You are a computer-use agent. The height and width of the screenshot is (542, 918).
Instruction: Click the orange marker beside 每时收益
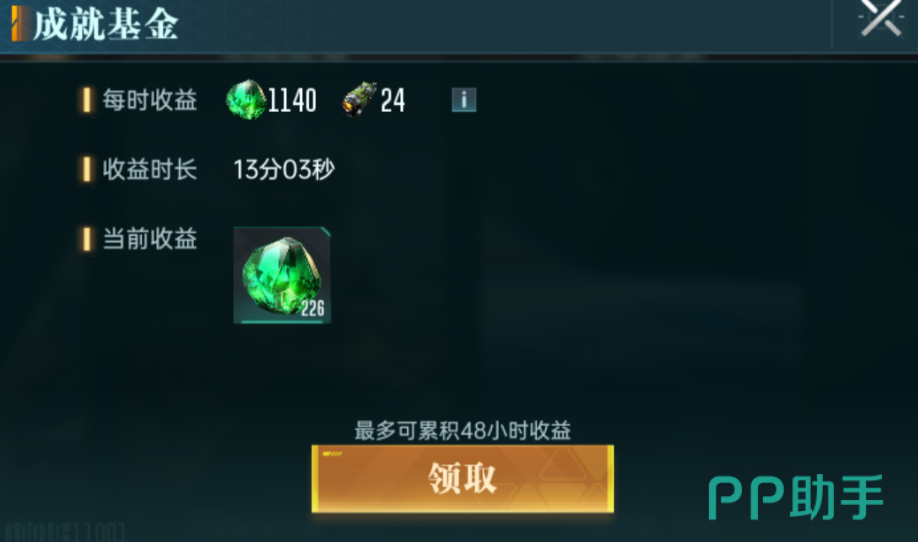click(87, 100)
